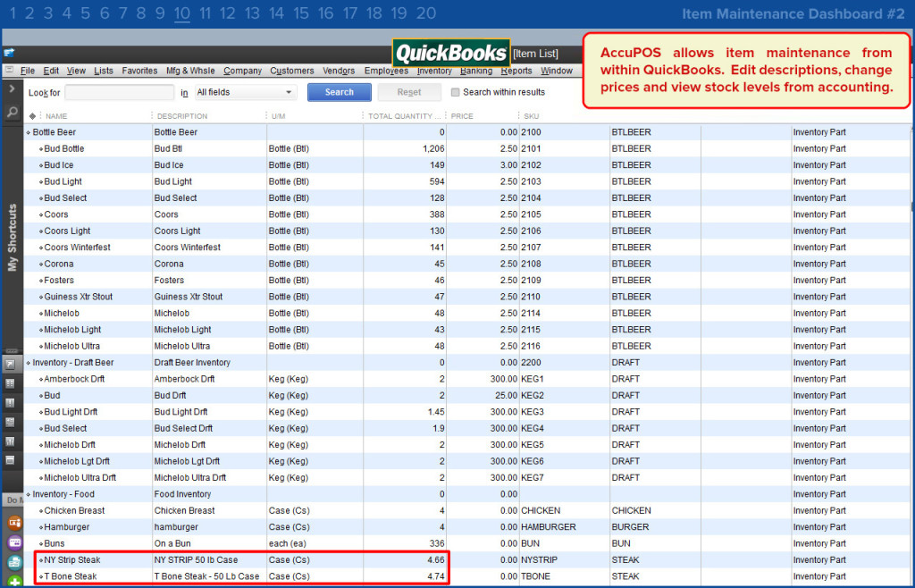Click the Michelob Lgt Drft description cell

point(187,461)
